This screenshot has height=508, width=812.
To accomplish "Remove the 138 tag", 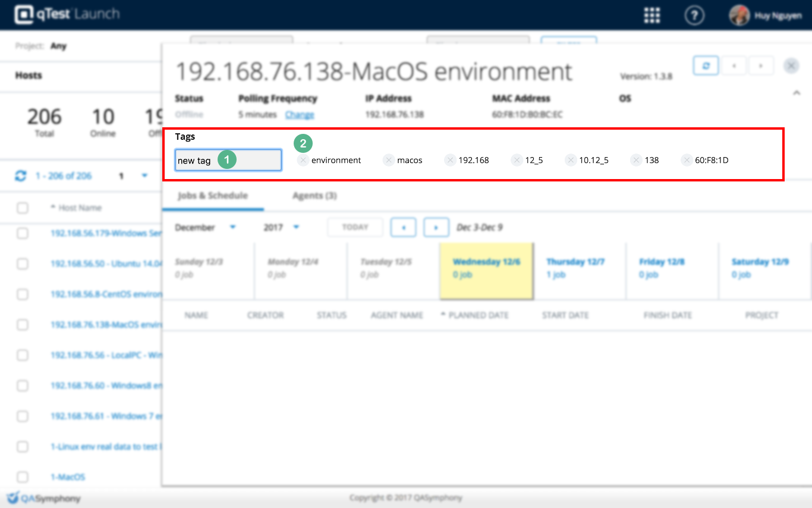I will click(636, 160).
